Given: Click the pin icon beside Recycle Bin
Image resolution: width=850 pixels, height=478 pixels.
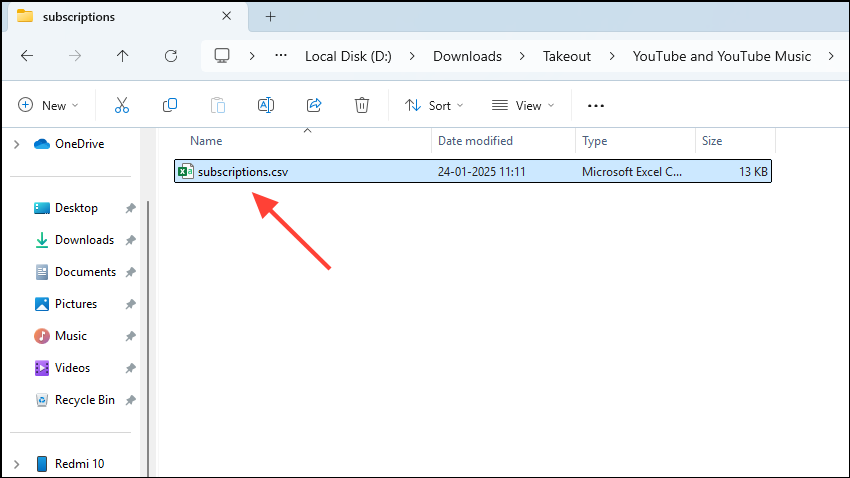Looking at the screenshot, I should point(131,400).
